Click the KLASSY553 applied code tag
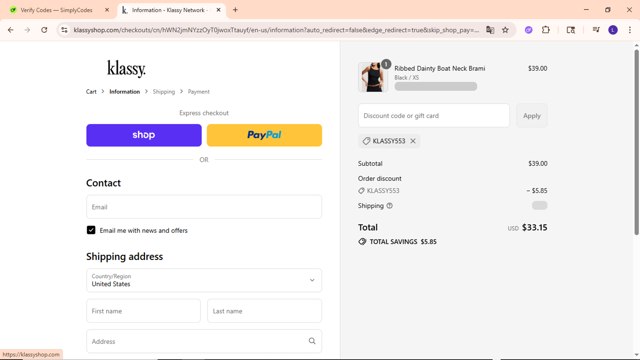Screen dimensions: 640x360 (389, 141)
